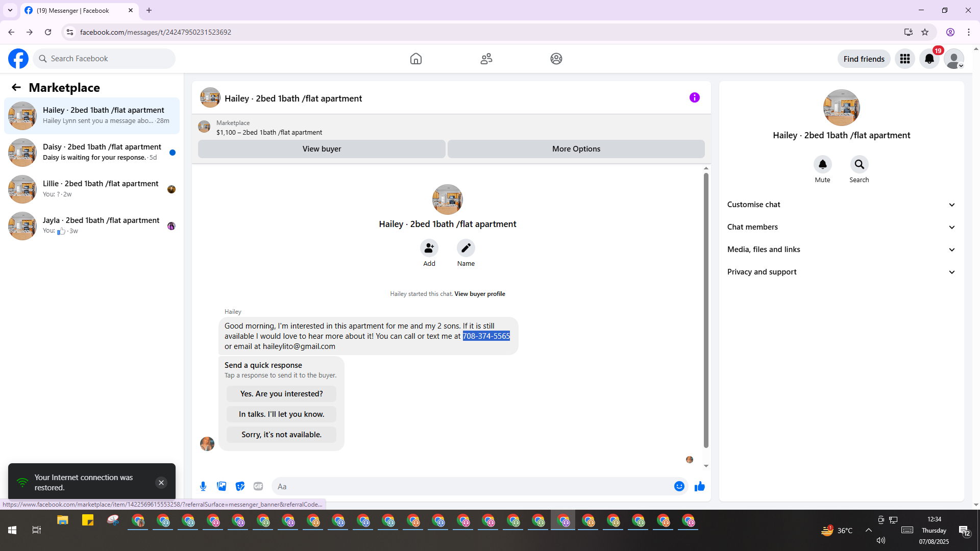Expand Media, files and links section
This screenshot has height=551, width=980.
[x=841, y=249]
